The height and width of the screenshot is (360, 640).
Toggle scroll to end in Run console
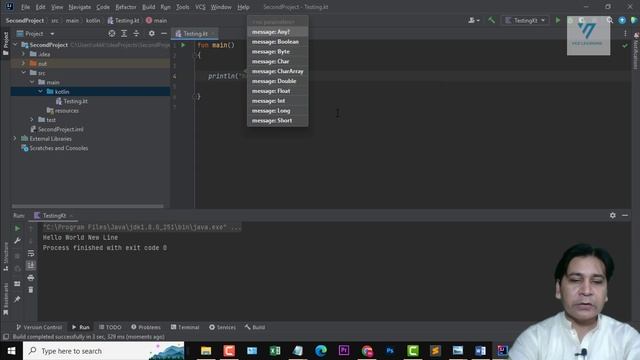click(31, 266)
